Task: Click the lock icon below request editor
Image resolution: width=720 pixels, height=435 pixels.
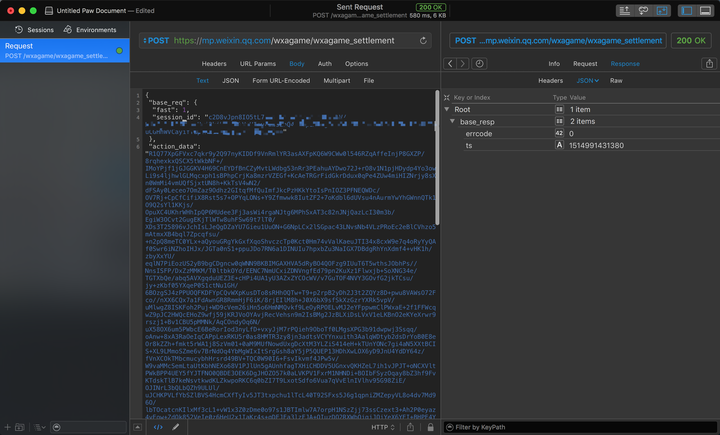Action: tap(430, 427)
